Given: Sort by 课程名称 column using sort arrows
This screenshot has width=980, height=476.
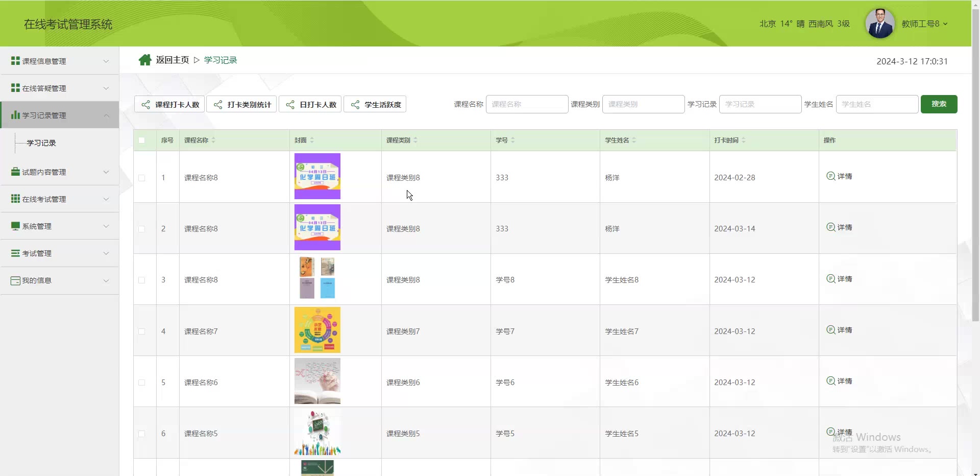Looking at the screenshot, I should [213, 140].
